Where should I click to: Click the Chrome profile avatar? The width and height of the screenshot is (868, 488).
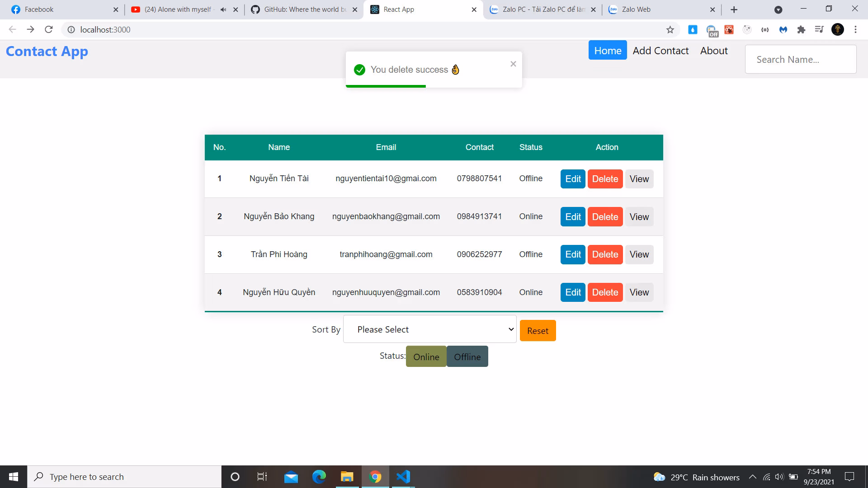pyautogui.click(x=838, y=30)
